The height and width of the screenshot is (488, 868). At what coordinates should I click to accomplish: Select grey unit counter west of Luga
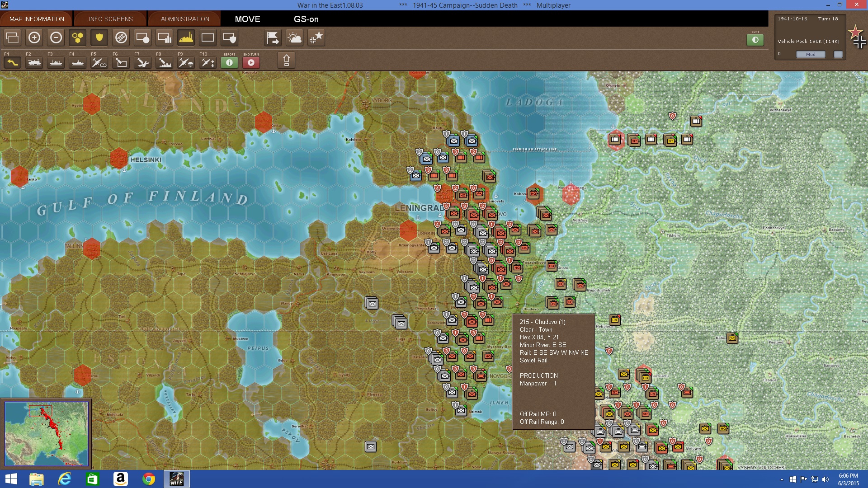[x=400, y=322]
